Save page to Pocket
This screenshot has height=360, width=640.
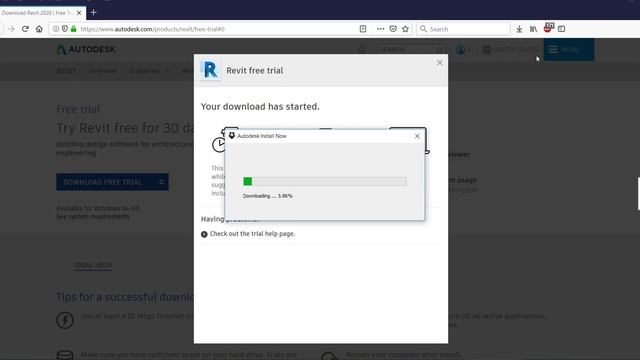tap(393, 29)
